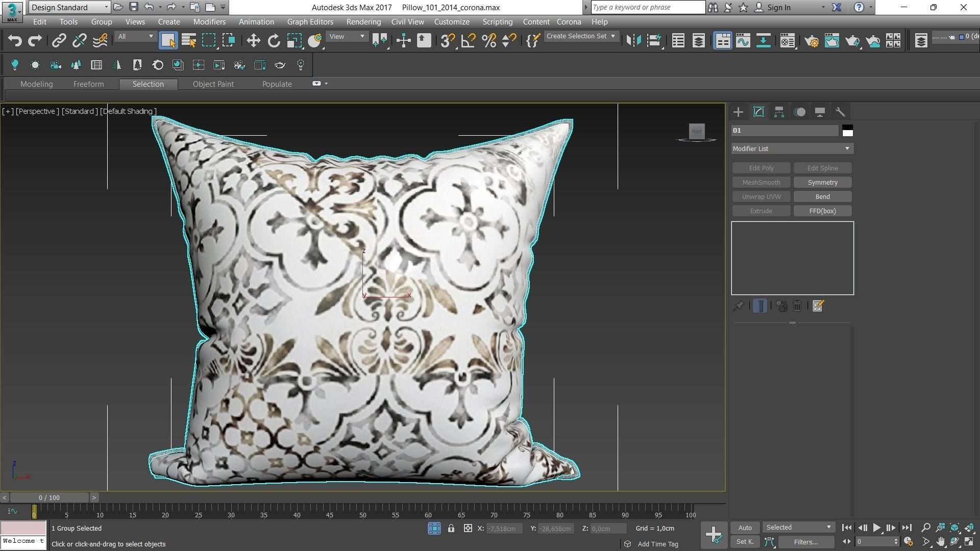Toggle Percent Snap button

489,41
